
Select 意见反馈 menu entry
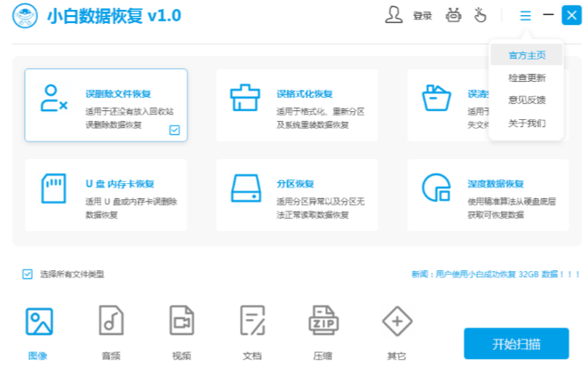tap(526, 100)
